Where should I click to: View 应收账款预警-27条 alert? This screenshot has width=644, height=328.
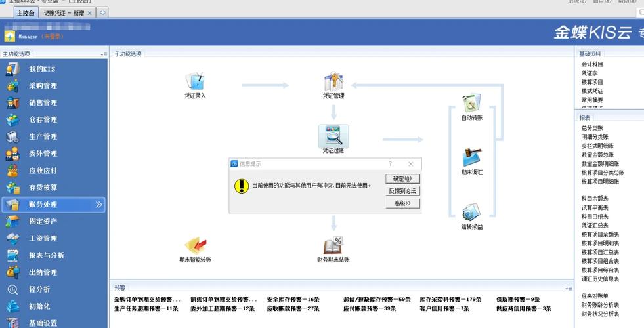click(x=293, y=309)
